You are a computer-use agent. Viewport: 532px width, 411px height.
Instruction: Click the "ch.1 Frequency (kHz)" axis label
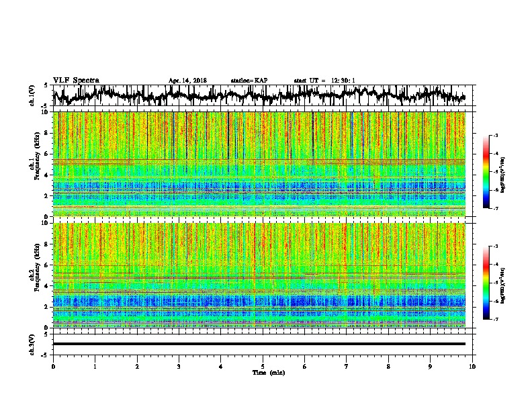pyautogui.click(x=34, y=156)
